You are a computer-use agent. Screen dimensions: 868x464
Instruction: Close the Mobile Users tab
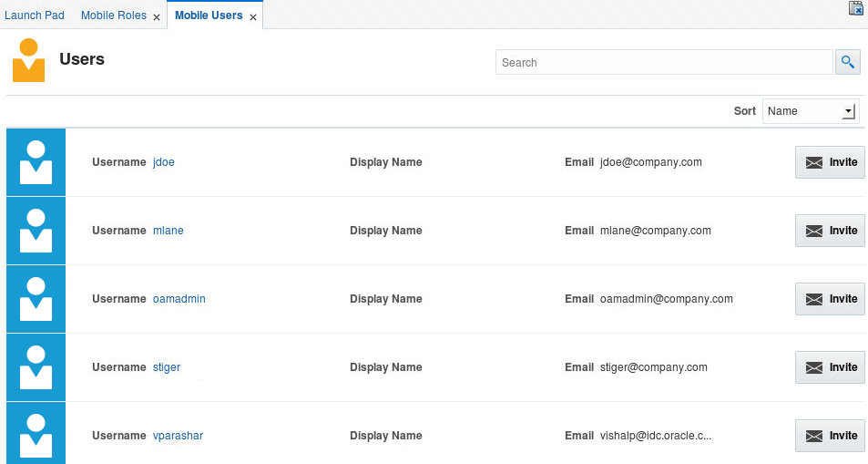253,17
